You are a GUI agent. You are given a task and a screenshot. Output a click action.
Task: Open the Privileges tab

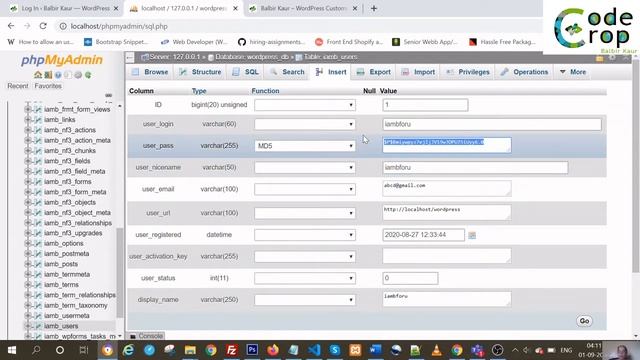(468, 72)
